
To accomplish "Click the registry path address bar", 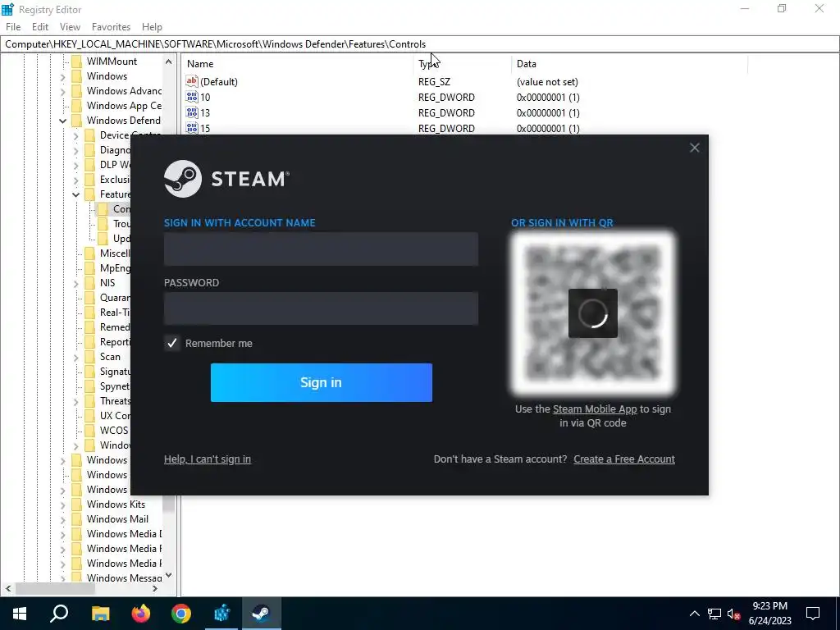I will click(420, 44).
